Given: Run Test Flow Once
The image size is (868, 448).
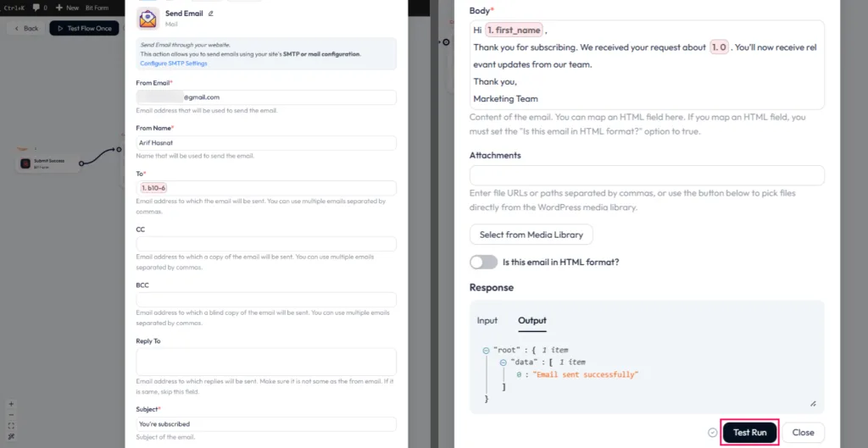Looking at the screenshot, I should point(84,28).
